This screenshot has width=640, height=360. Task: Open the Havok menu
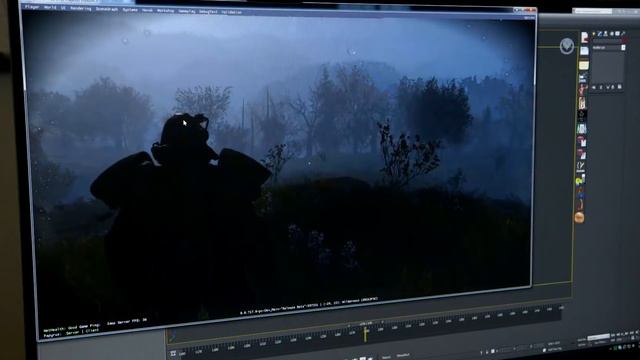[147, 10]
